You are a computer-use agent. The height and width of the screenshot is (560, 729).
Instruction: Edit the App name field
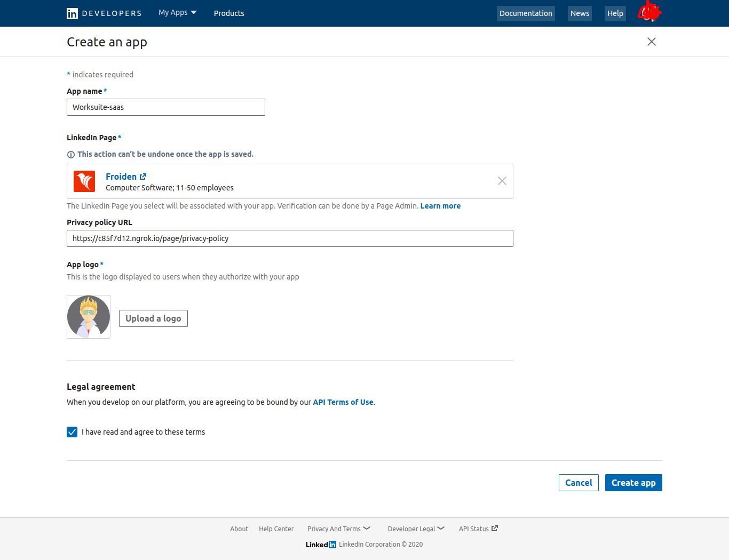(x=166, y=107)
